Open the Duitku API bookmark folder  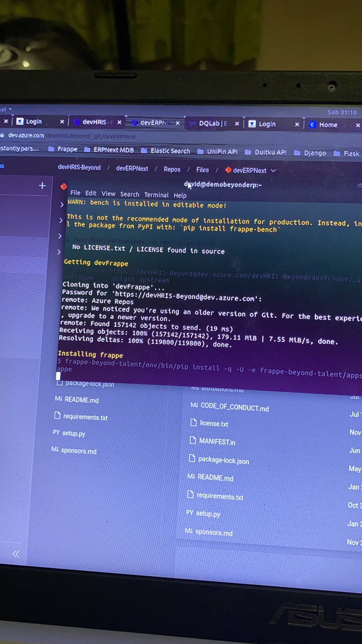[x=265, y=152]
